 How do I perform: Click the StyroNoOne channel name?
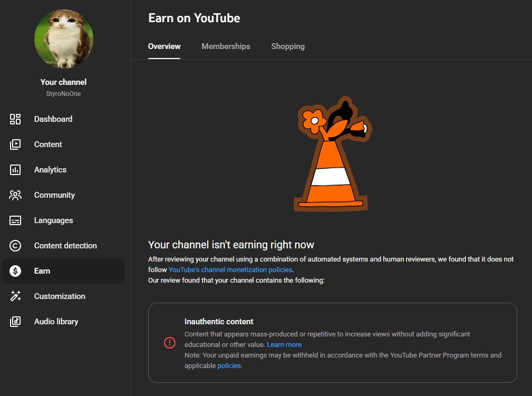pyautogui.click(x=63, y=94)
